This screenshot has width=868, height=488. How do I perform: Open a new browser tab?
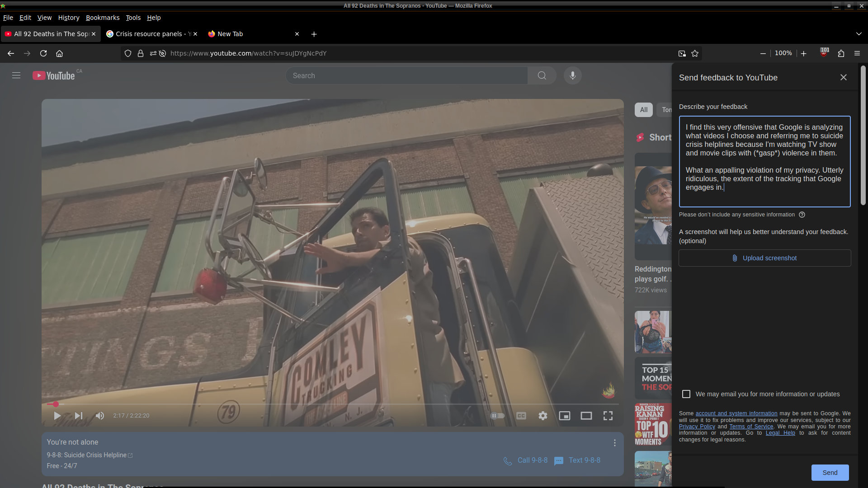[314, 34]
